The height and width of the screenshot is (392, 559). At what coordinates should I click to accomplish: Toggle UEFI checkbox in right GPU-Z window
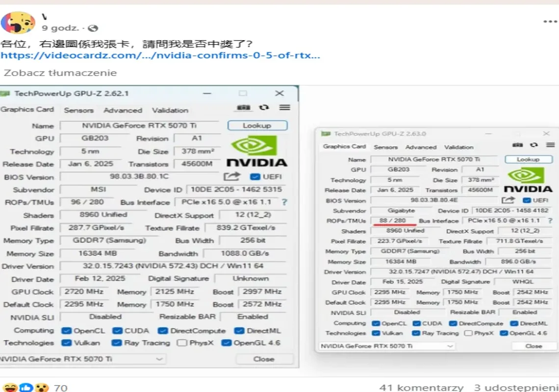(527, 200)
